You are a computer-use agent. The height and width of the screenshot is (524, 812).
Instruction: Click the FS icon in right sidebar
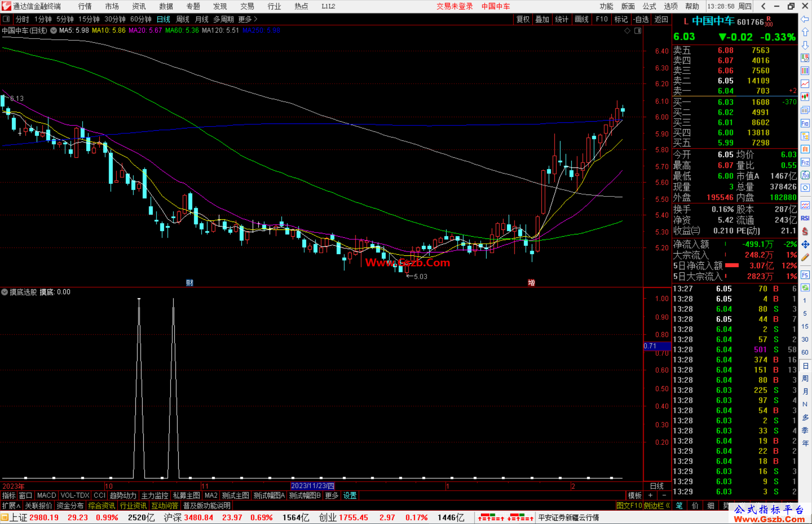[805, 275]
